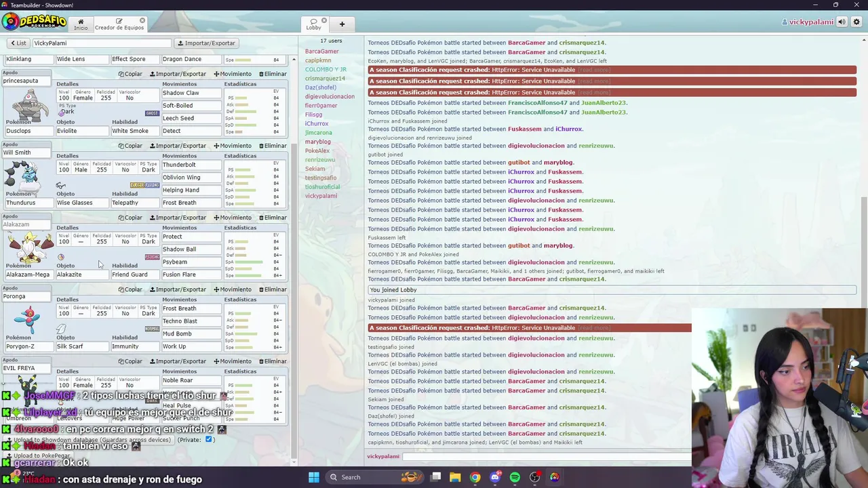Import/export the Thundurus set
The width and height of the screenshot is (868, 488).
click(178, 146)
